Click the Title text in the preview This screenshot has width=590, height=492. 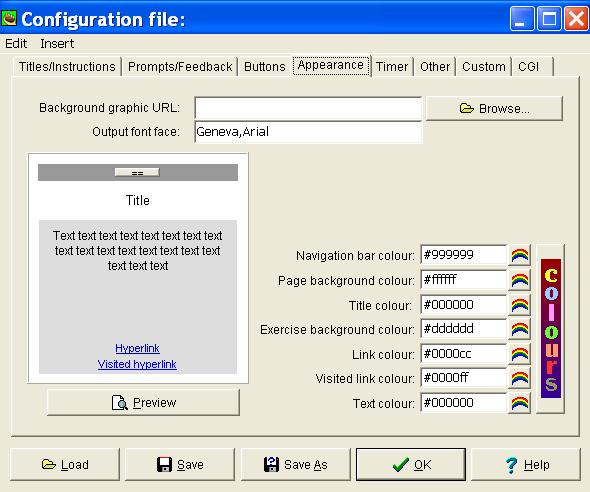138,200
